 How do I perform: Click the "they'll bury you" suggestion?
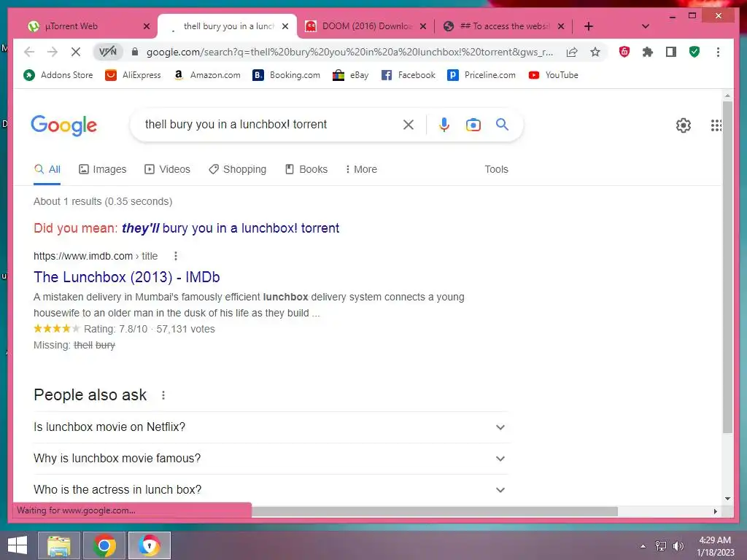(231, 228)
